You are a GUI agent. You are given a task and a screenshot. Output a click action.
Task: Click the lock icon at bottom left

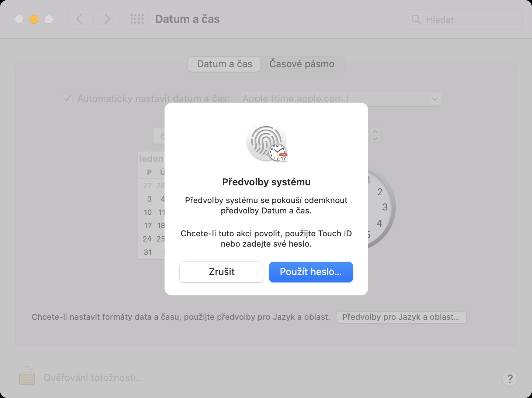(27, 375)
